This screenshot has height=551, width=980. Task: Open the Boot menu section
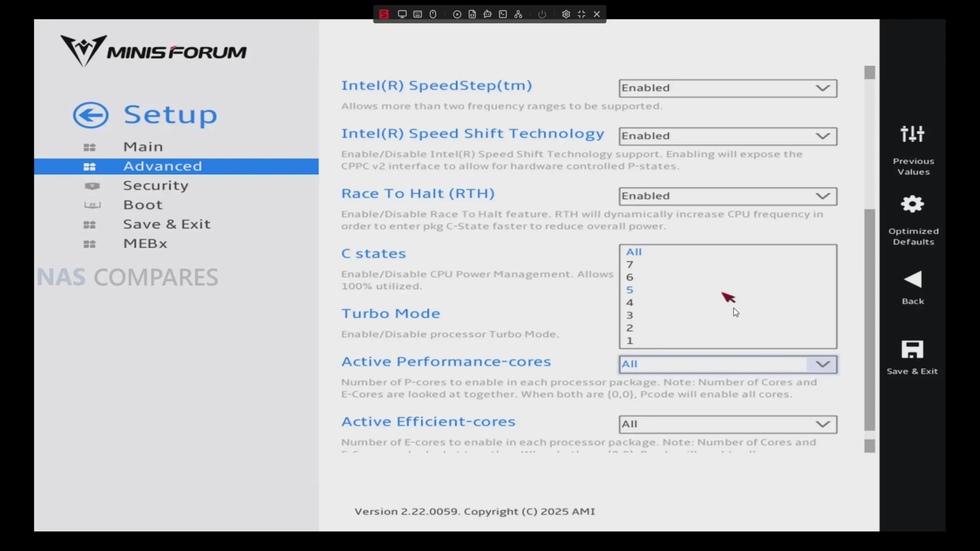143,205
